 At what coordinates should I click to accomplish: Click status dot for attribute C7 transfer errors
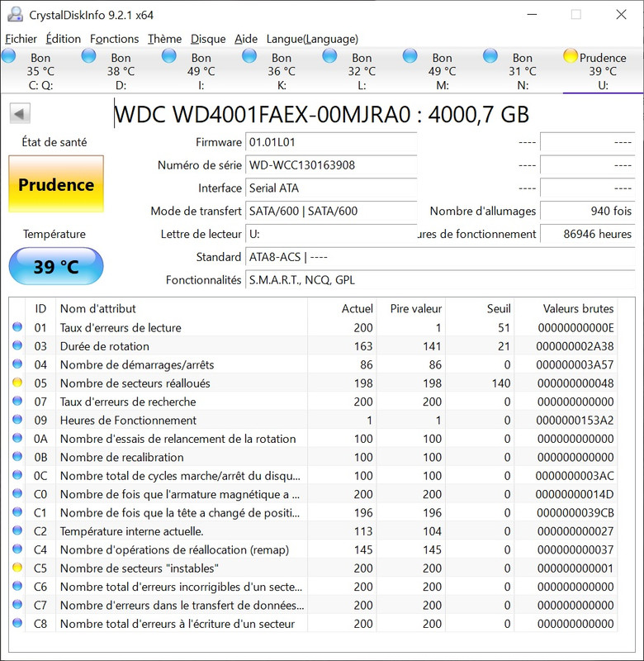pyautogui.click(x=17, y=604)
